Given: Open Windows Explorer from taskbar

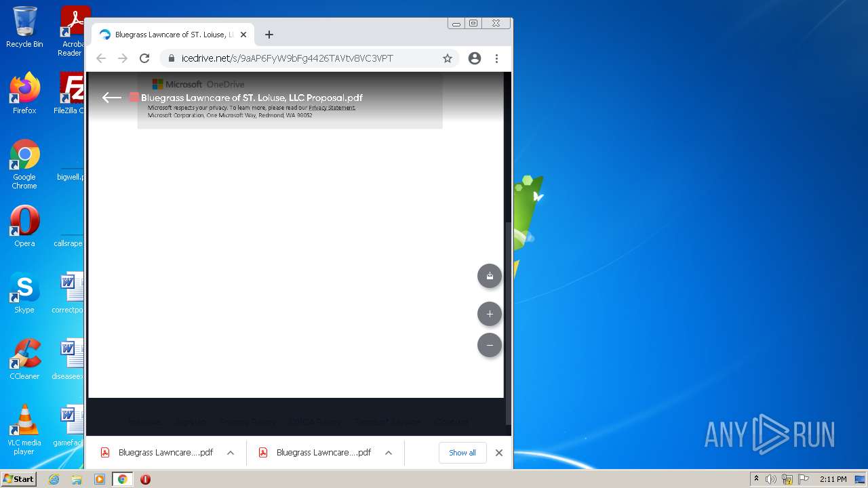Looking at the screenshot, I should point(77,479).
